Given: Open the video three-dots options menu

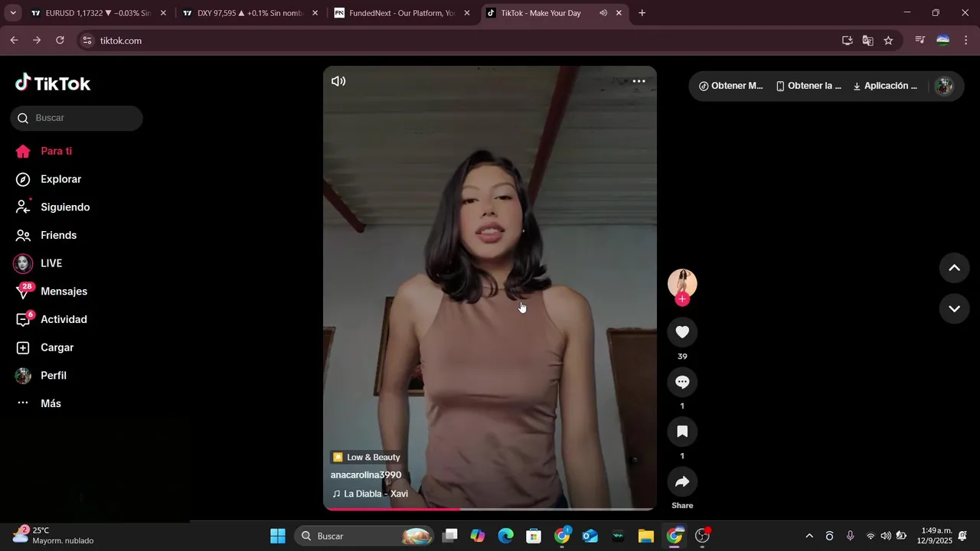Looking at the screenshot, I should tap(639, 81).
